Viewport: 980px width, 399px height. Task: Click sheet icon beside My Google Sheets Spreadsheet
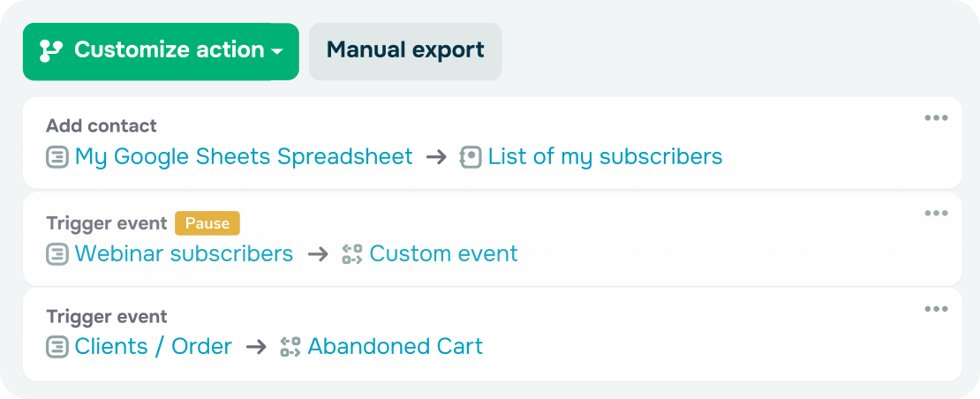click(x=57, y=158)
